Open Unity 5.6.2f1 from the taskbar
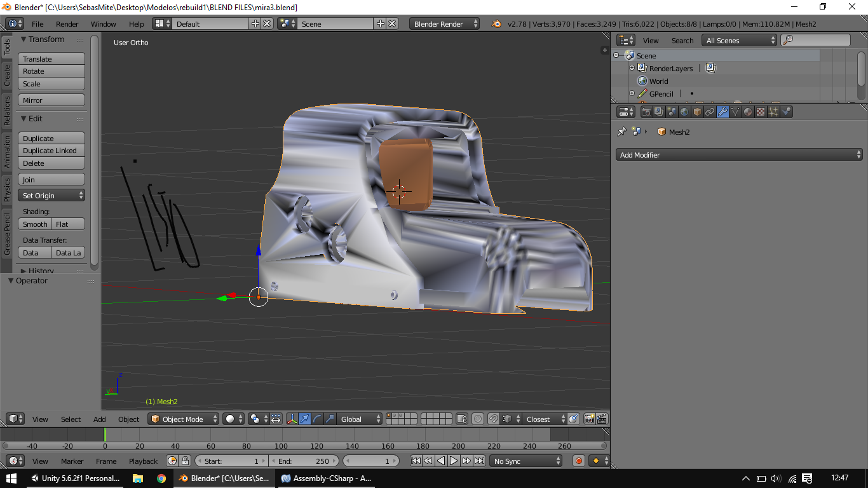 click(x=76, y=478)
